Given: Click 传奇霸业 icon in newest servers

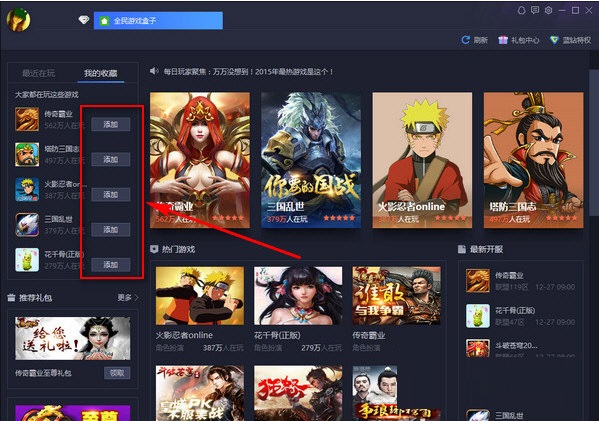Looking at the screenshot, I should coord(478,280).
